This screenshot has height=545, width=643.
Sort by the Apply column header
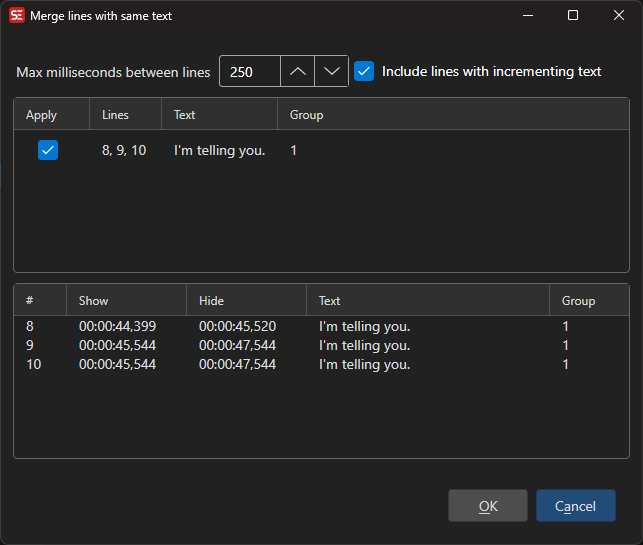42,115
